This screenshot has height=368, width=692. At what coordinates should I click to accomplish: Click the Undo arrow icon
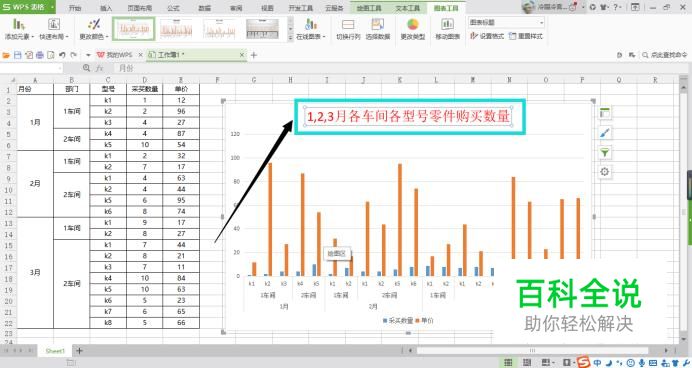tap(62, 55)
